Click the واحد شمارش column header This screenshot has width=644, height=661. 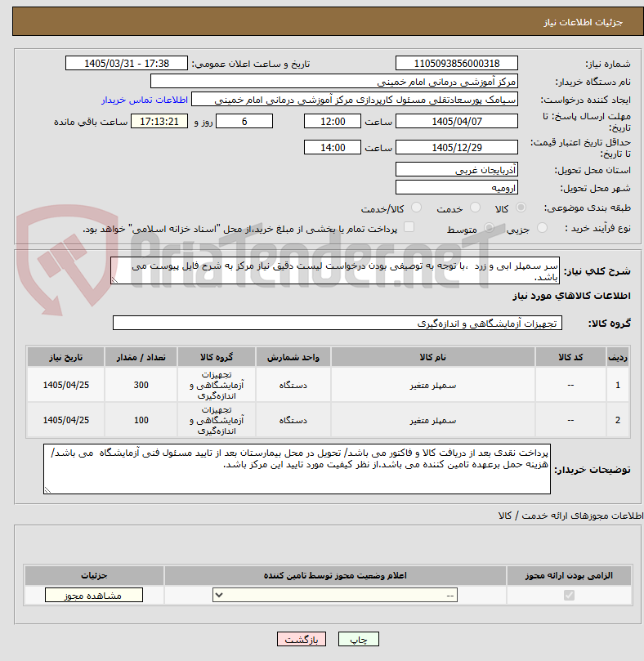coord(293,357)
